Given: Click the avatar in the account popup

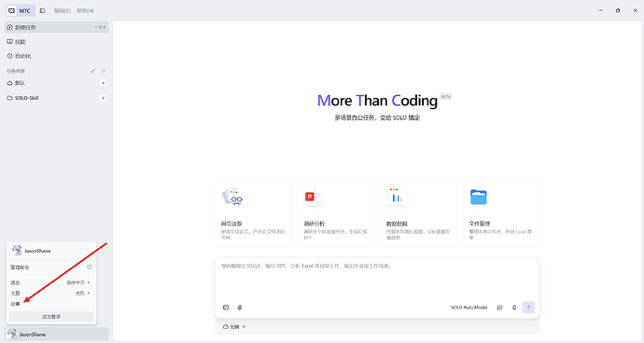Looking at the screenshot, I should tap(17, 251).
